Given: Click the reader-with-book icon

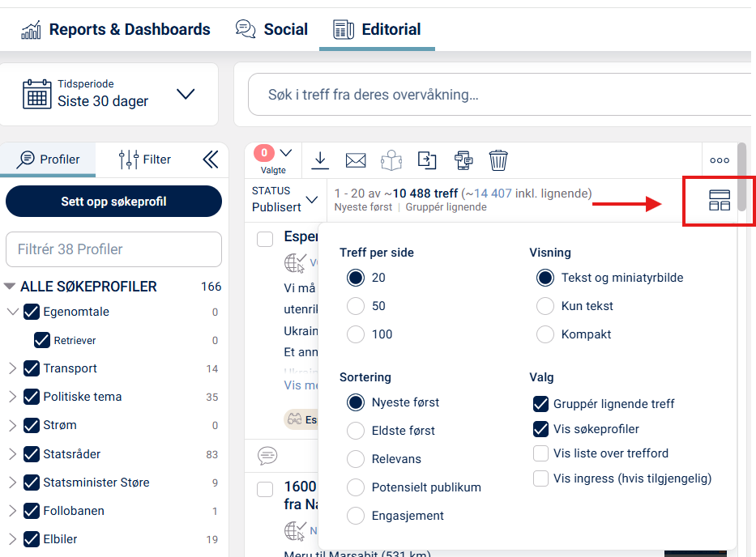Looking at the screenshot, I should [391, 160].
